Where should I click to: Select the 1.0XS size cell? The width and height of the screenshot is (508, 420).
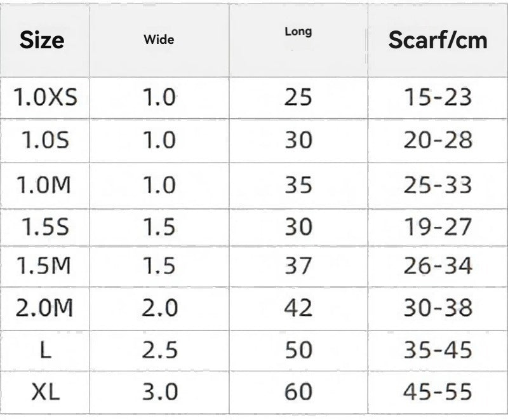tap(44, 98)
